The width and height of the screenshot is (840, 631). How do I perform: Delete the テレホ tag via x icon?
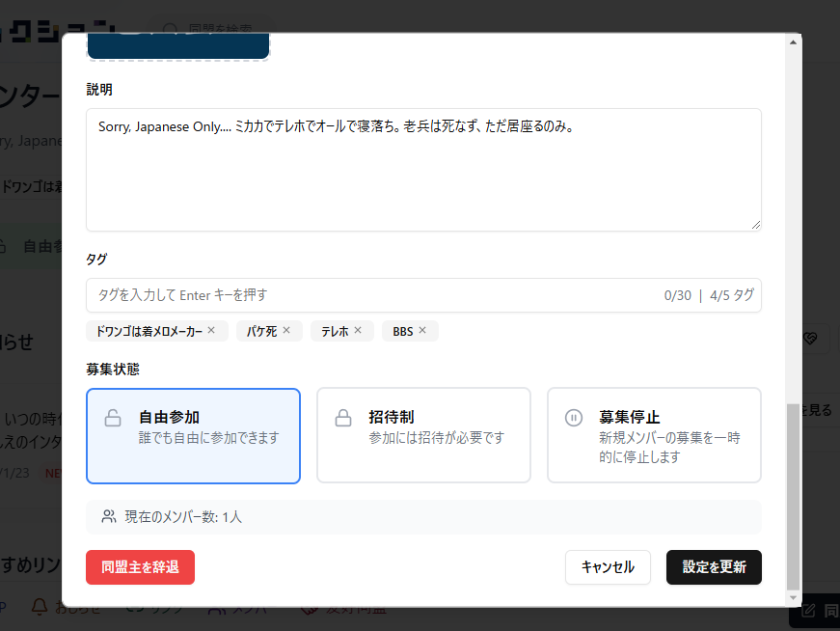pyautogui.click(x=358, y=331)
